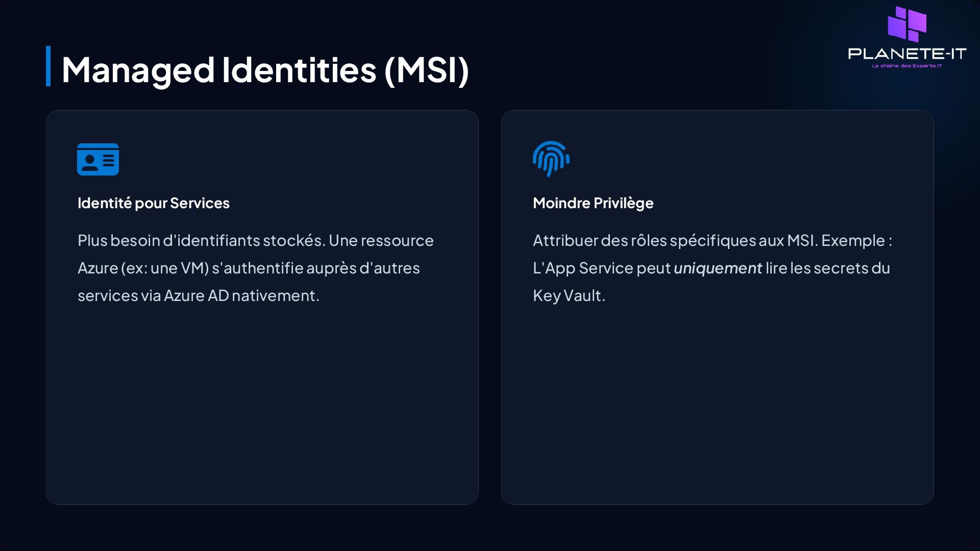Screen dimensions: 980x551
Task: Click the blue vertical bar beside the title
Action: click(48, 66)
